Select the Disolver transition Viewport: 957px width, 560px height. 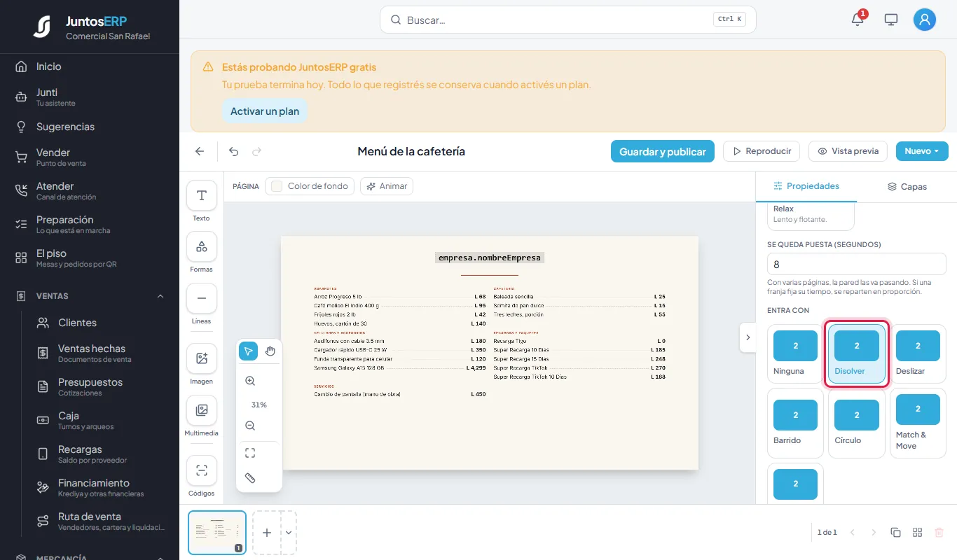point(857,353)
